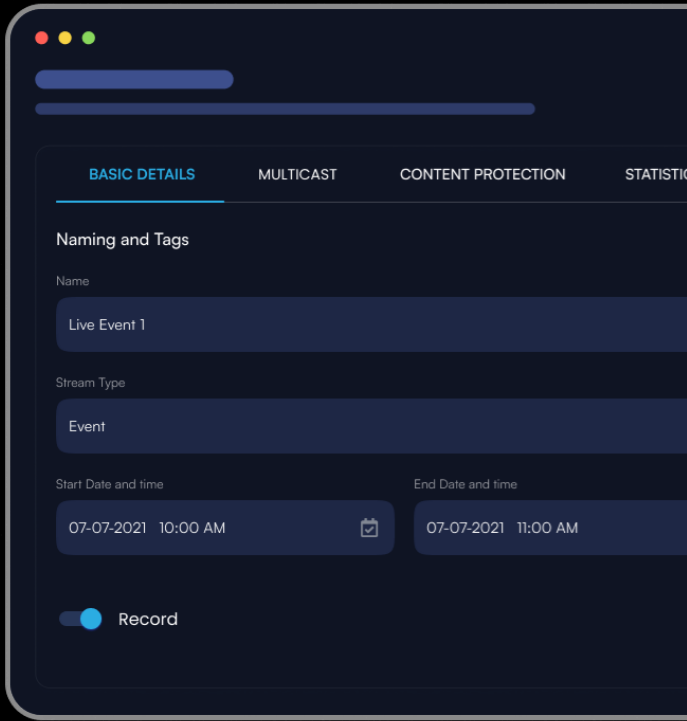
Task: Open the calendar picker for Start Date
Action: [x=369, y=528]
